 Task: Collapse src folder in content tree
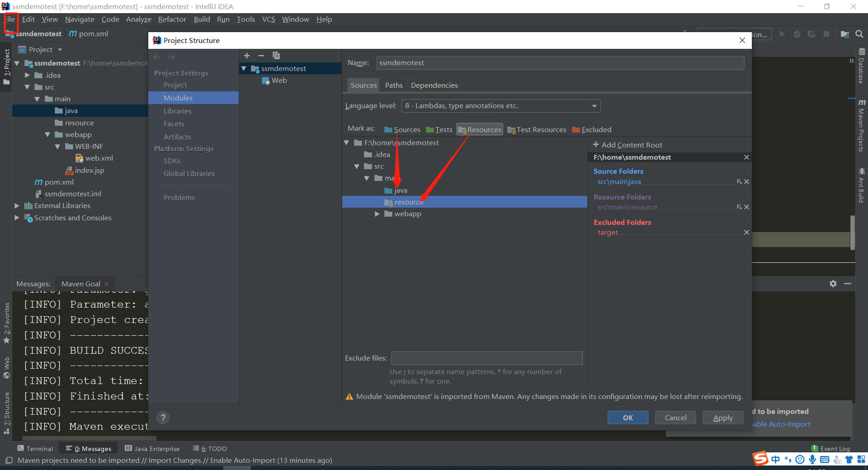[x=357, y=166]
